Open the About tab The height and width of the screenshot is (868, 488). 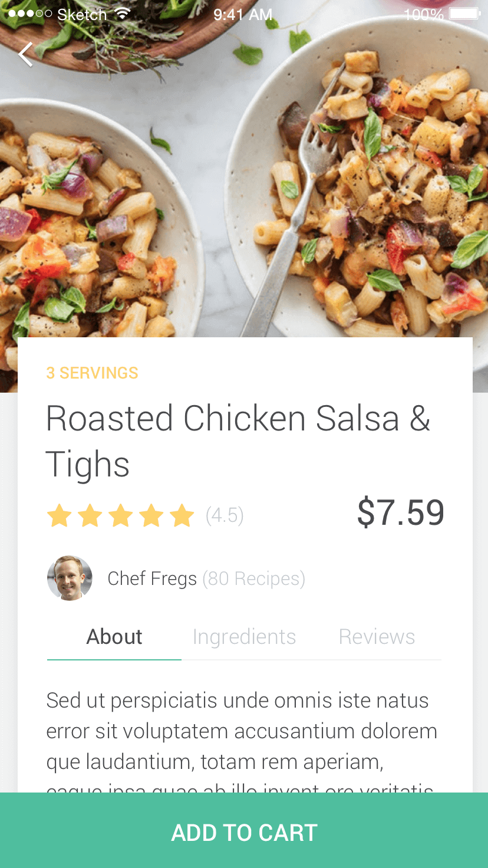114,637
